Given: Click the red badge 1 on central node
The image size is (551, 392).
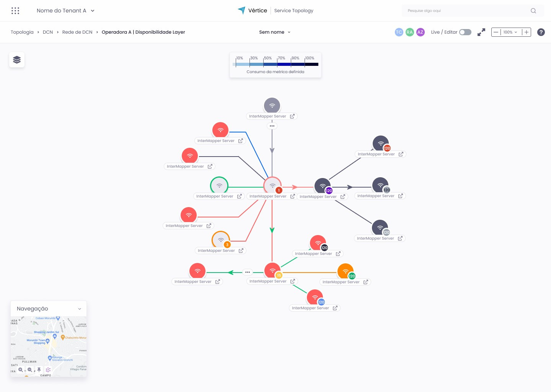Looking at the screenshot, I should coord(279,190).
